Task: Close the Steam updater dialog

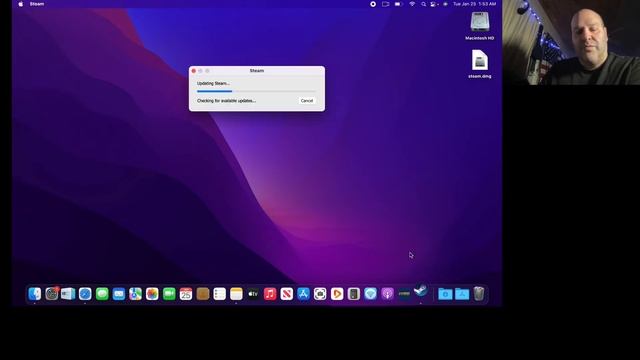Action: tap(194, 71)
